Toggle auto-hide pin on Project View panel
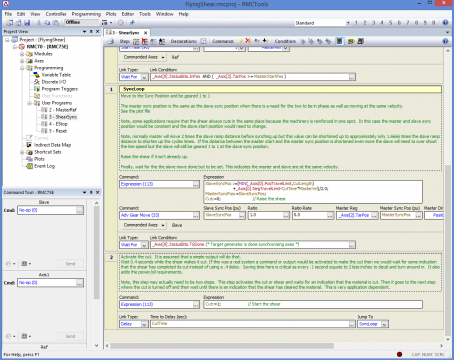This screenshot has height=360, width=454. (91, 31)
